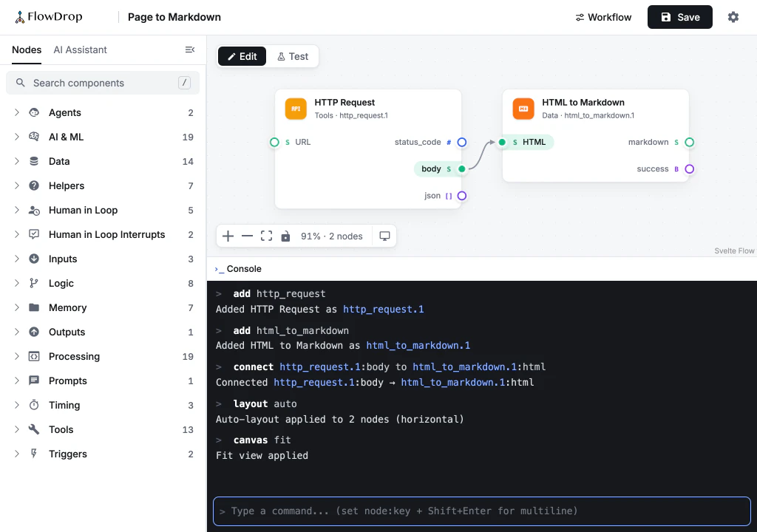Select the HTTP Request node title
Viewport: 757px width, 532px height.
[x=344, y=103]
